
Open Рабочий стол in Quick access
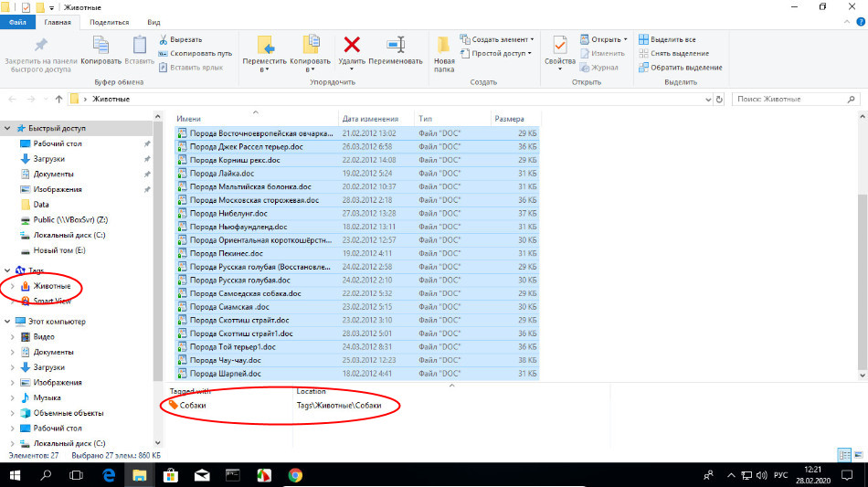click(x=57, y=143)
